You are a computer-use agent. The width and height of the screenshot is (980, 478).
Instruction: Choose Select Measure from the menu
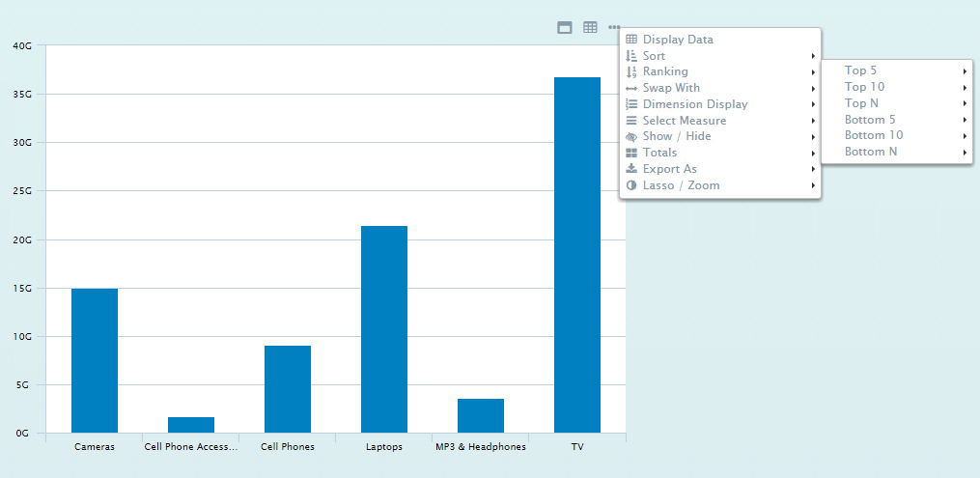[x=685, y=121]
